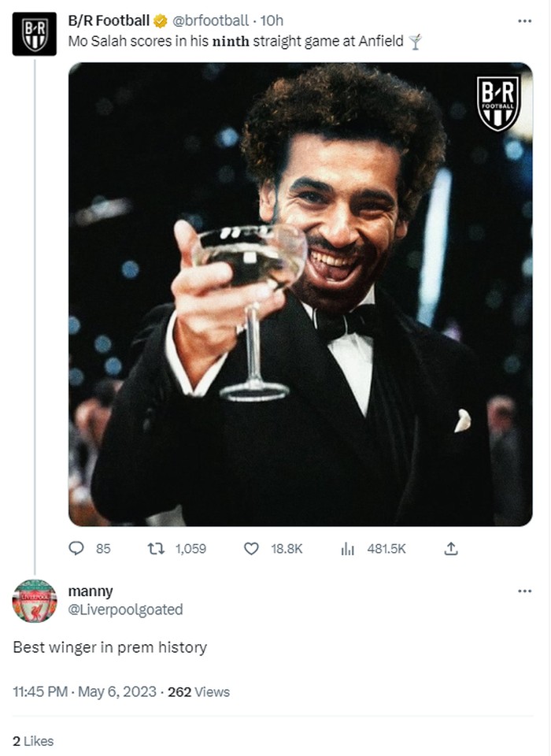
Task: Open manny's Liverpool crest avatar
Action: click(34, 601)
